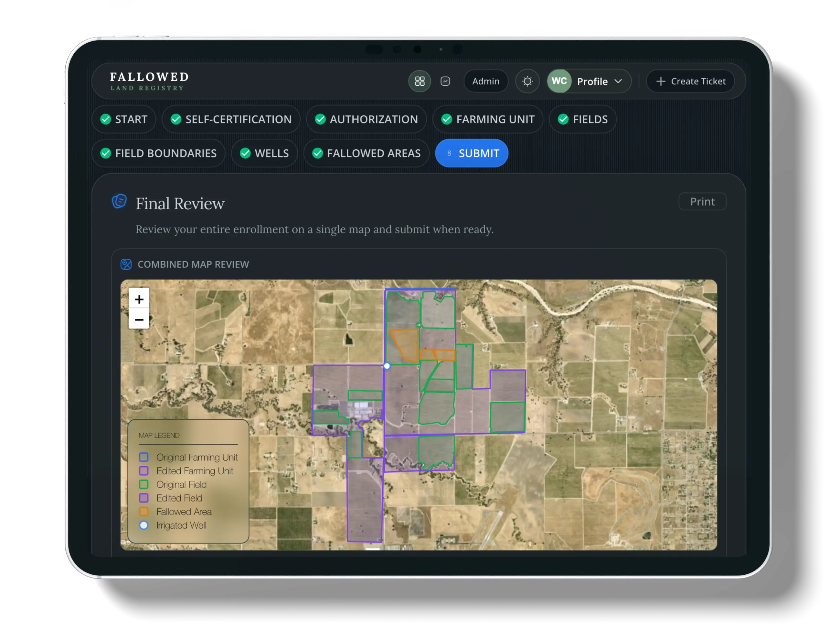
Task: Switch to the Farming Unit step
Action: 487,119
